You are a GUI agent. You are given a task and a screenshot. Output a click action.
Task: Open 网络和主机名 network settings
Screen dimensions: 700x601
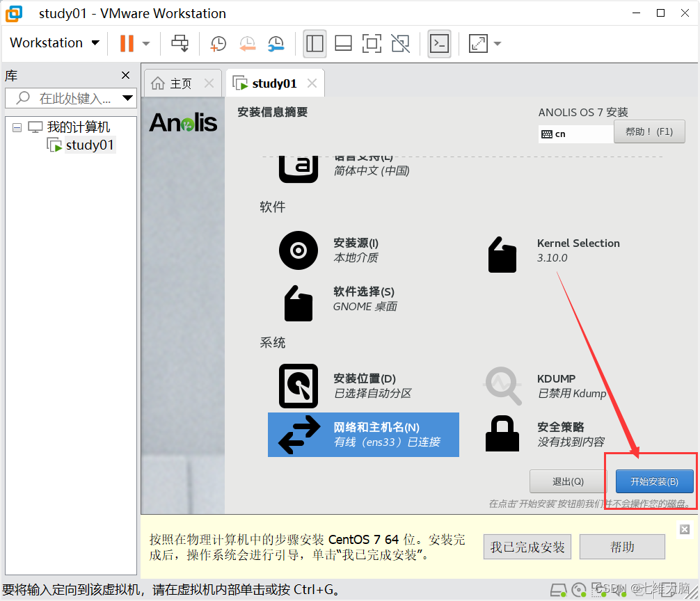363,435
